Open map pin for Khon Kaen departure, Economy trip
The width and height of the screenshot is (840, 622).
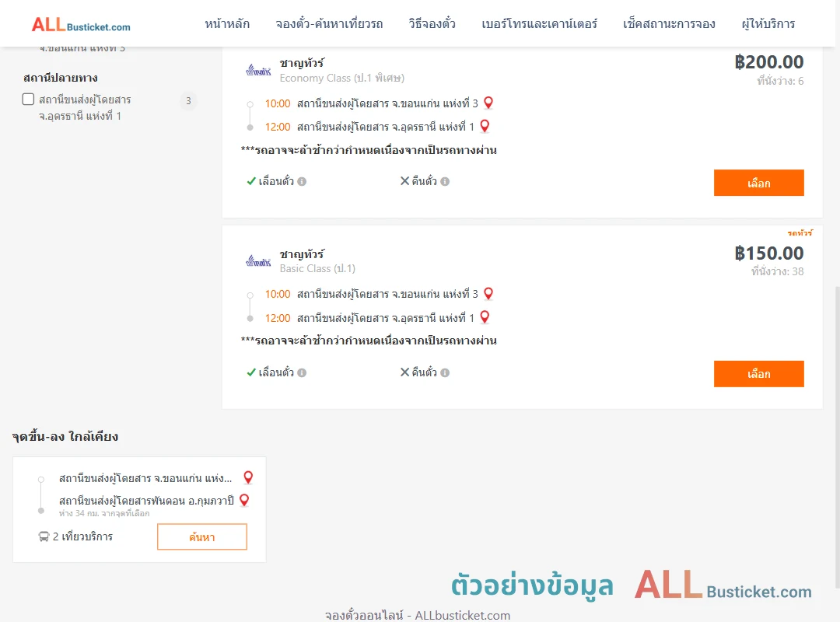tap(488, 103)
